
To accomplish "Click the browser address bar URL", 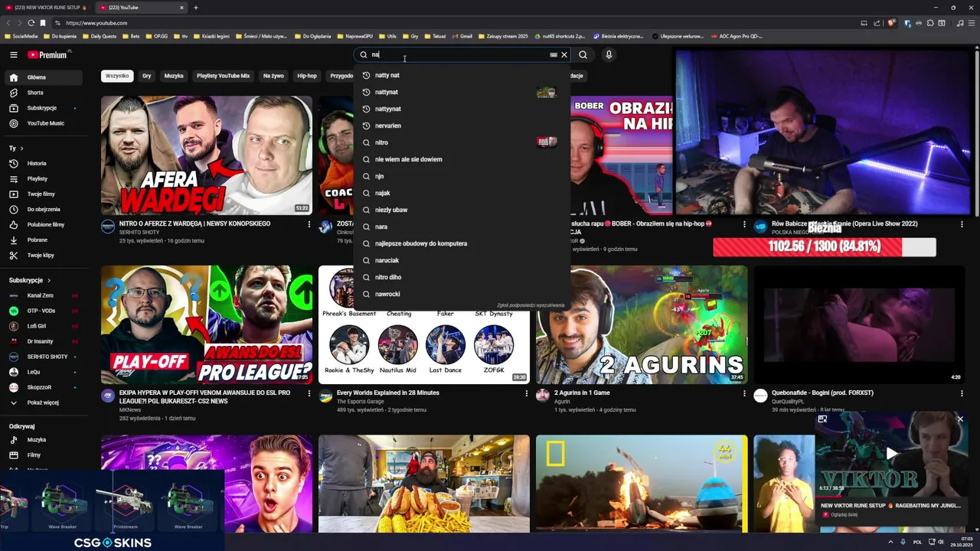I will (96, 23).
